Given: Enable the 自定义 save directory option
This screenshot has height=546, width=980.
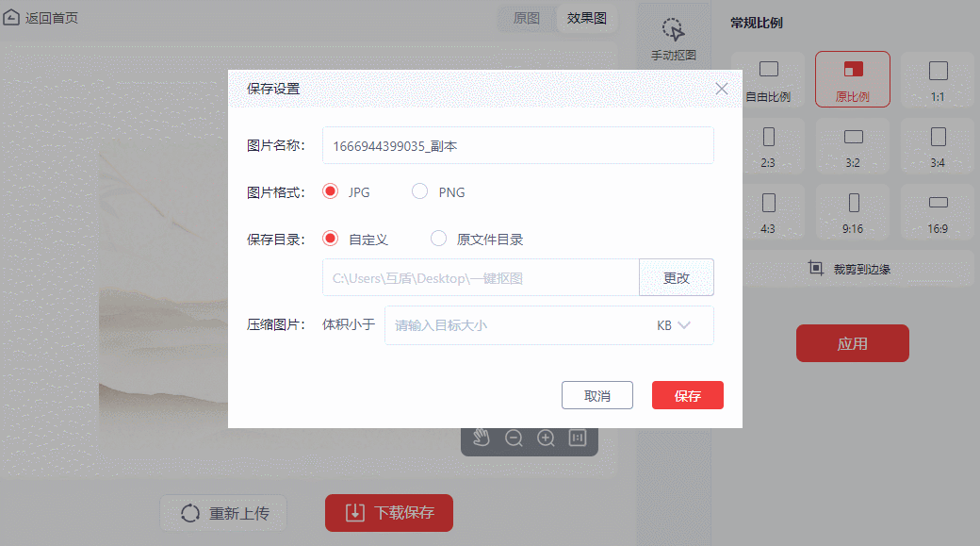Looking at the screenshot, I should point(330,239).
